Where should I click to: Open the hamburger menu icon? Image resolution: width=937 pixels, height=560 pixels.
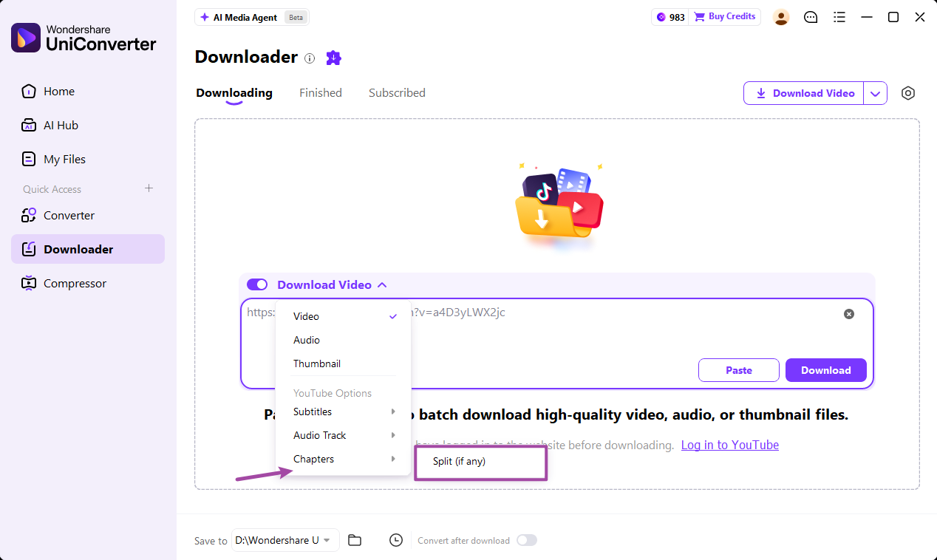[839, 17]
